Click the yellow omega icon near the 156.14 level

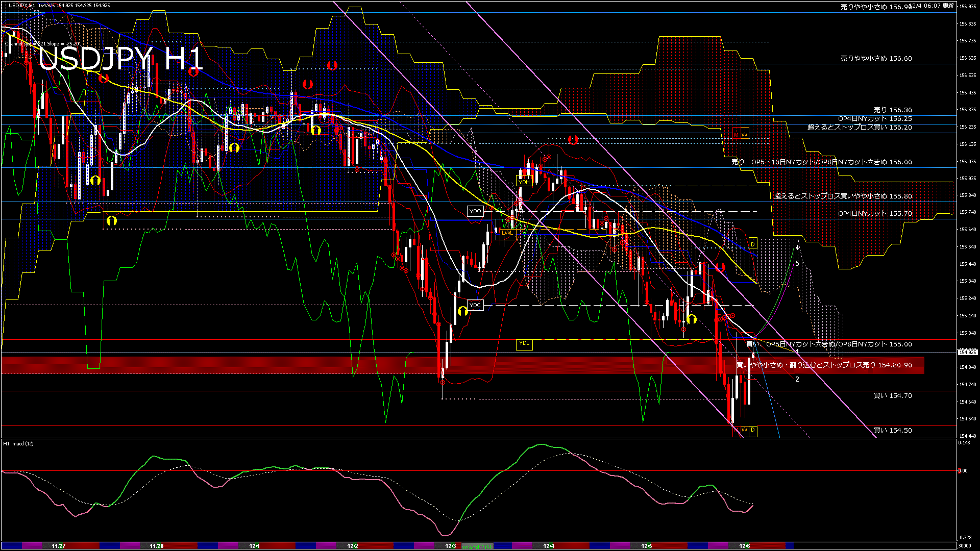(x=234, y=147)
